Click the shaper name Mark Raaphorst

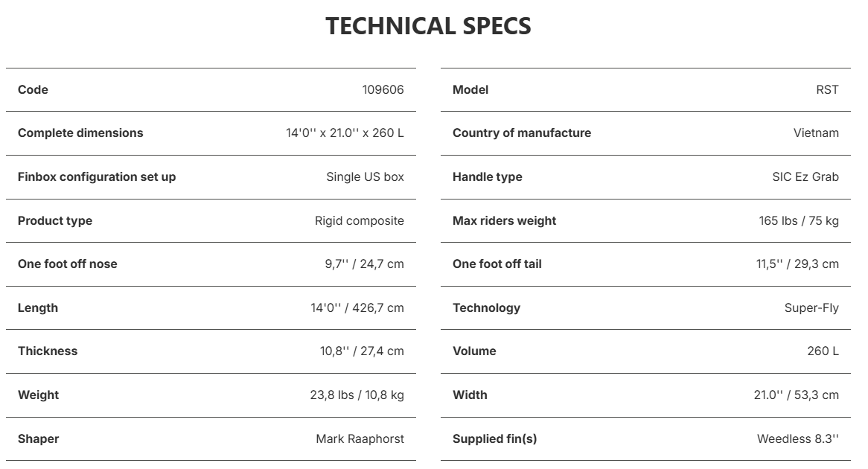coord(360,438)
